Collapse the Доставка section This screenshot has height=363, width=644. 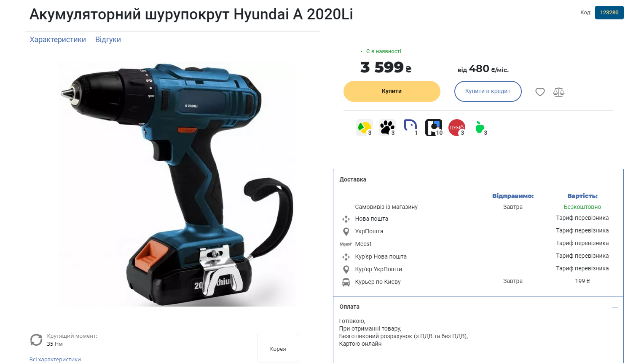click(x=615, y=180)
